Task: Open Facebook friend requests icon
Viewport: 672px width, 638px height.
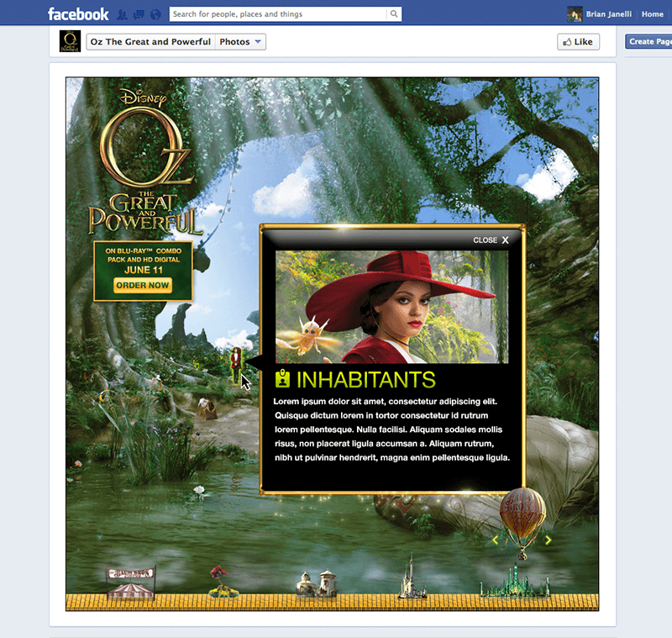Action: coord(123,14)
